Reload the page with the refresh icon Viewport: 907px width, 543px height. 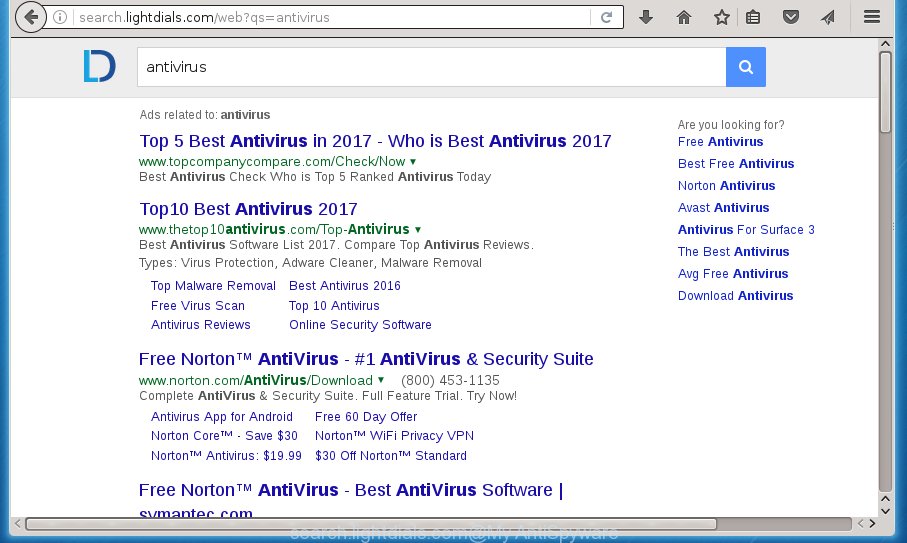click(x=606, y=17)
